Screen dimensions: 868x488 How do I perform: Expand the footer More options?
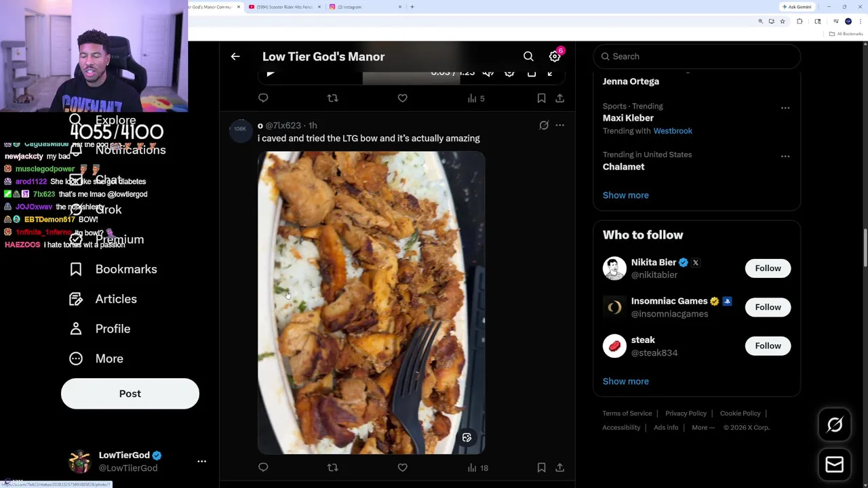click(x=703, y=428)
